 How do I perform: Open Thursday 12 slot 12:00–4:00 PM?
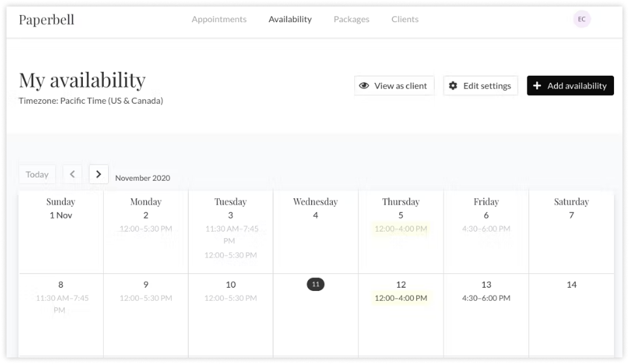(x=401, y=298)
